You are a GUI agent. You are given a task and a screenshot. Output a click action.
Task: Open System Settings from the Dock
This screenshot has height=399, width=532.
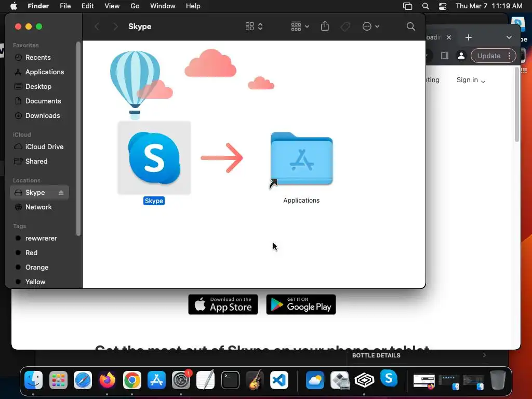coord(181,380)
